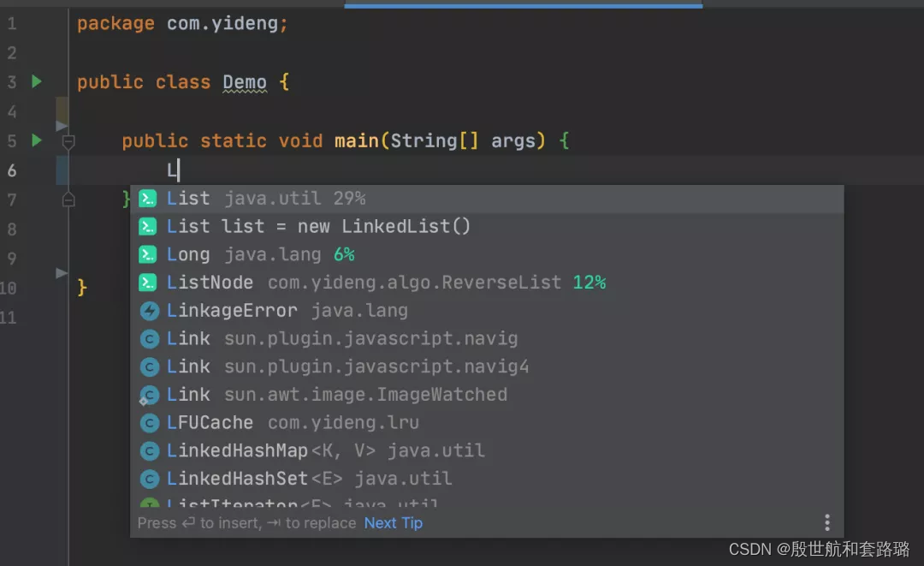Select LFUCache com.yideng.lru suggestion
Image resolution: width=924 pixels, height=566 pixels.
(x=487, y=423)
